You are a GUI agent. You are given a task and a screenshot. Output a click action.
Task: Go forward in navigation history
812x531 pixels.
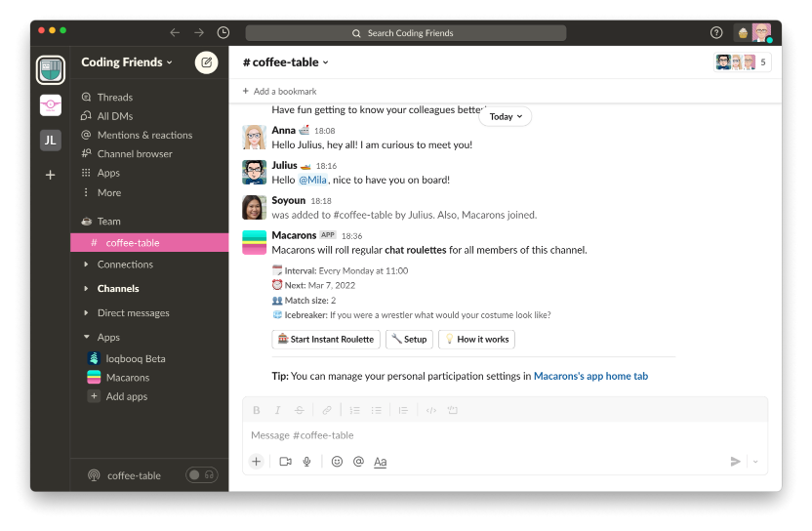pyautogui.click(x=199, y=32)
